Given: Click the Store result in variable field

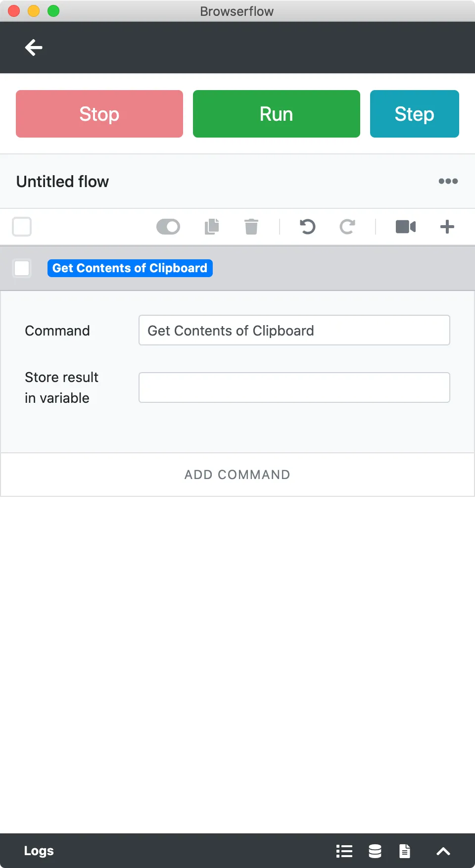Looking at the screenshot, I should [x=294, y=387].
